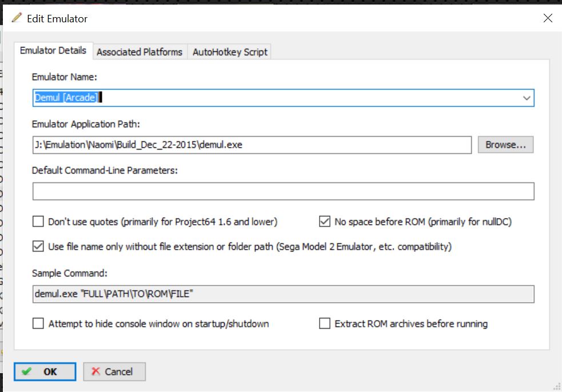Viewport: 562px width, 392px height.
Task: Open the Associated Platforms tab
Action: click(139, 52)
